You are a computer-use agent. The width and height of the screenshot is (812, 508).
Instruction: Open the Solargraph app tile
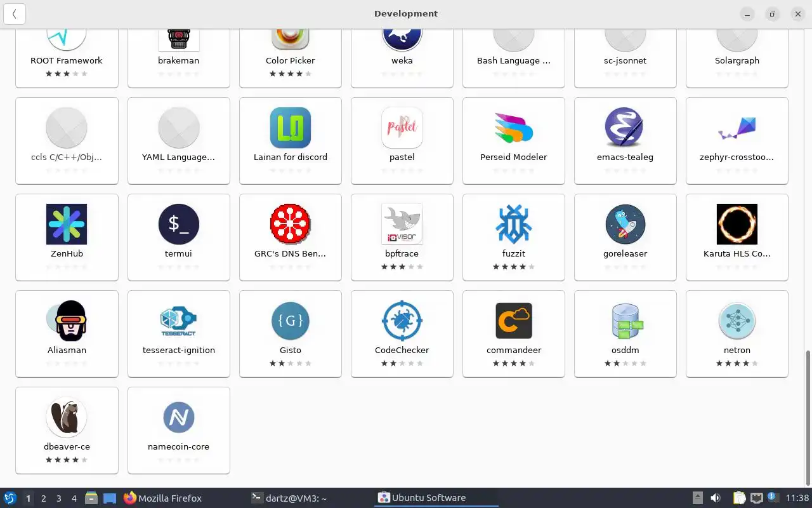(737, 58)
